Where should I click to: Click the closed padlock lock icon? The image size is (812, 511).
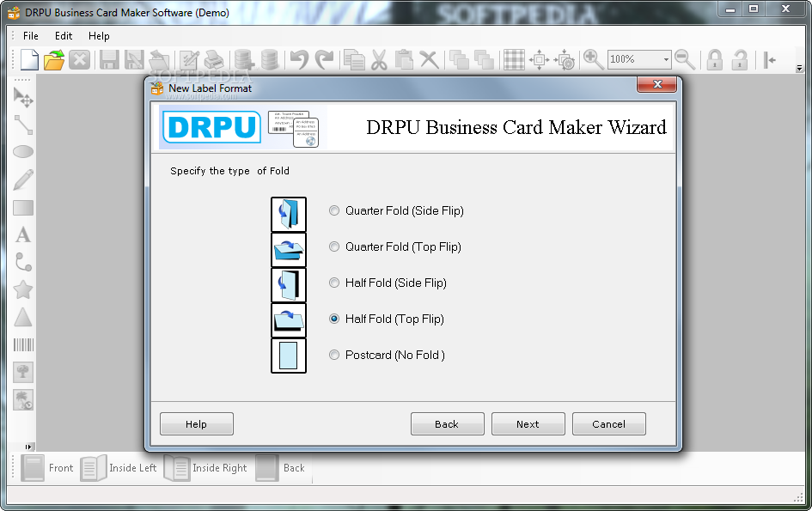(715, 59)
